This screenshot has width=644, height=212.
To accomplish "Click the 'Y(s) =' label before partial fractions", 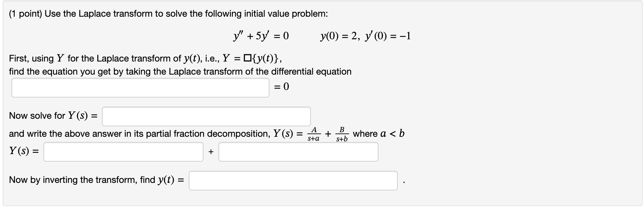I will (24, 151).
